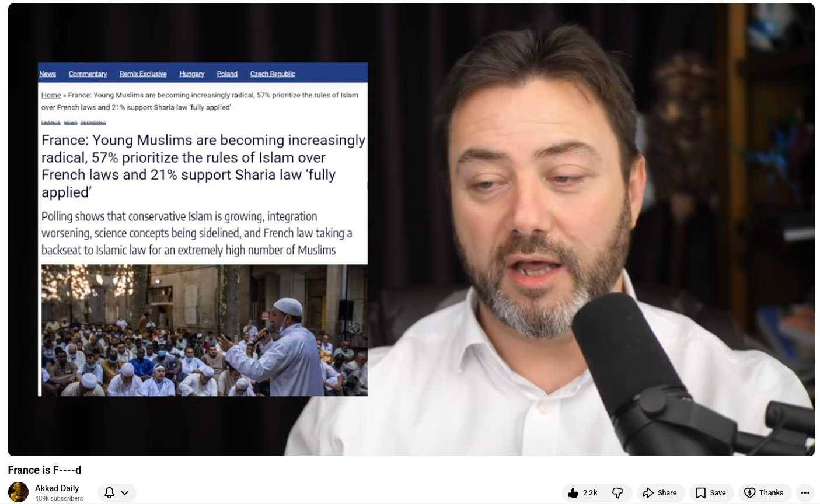Open Czech Republic in the navigation bar
This screenshot has height=504, width=820.
(273, 74)
